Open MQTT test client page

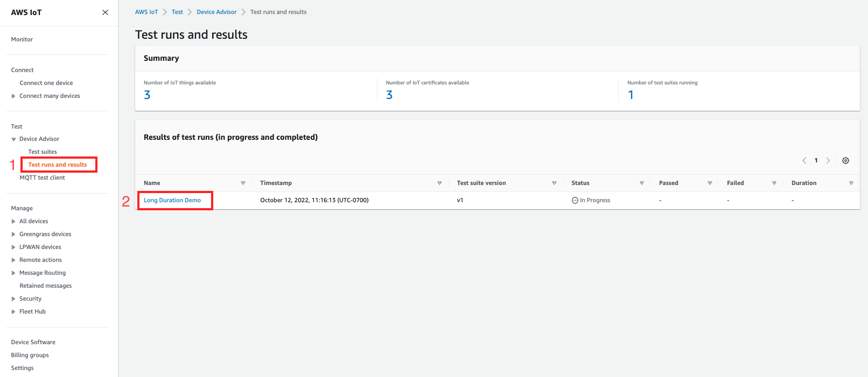click(x=42, y=178)
